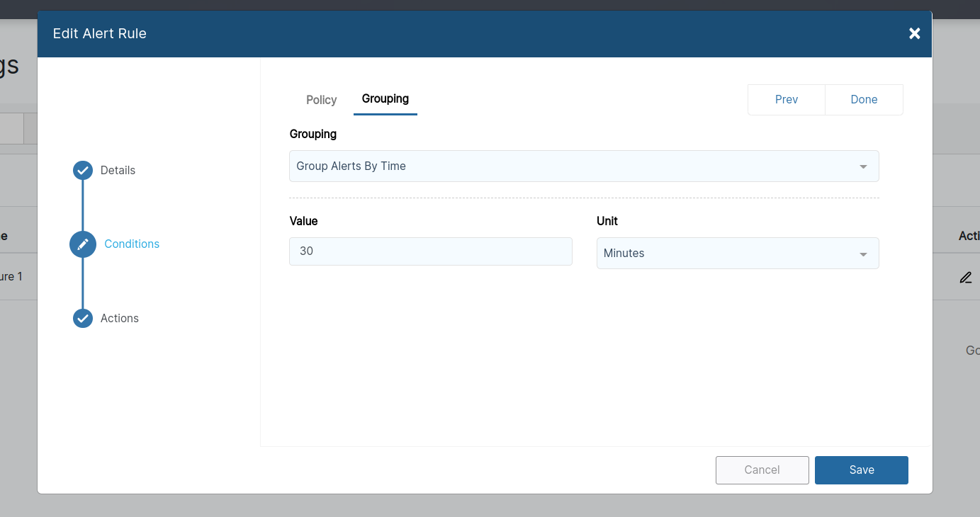Select the Details step checkmark icon
Image resolution: width=980 pixels, height=517 pixels.
coord(82,170)
